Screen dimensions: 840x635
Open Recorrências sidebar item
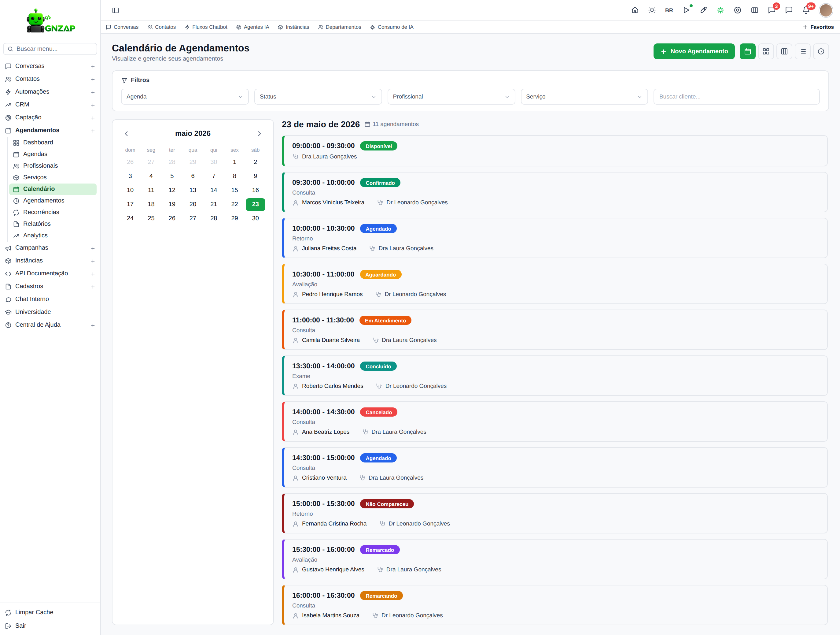[53, 212]
